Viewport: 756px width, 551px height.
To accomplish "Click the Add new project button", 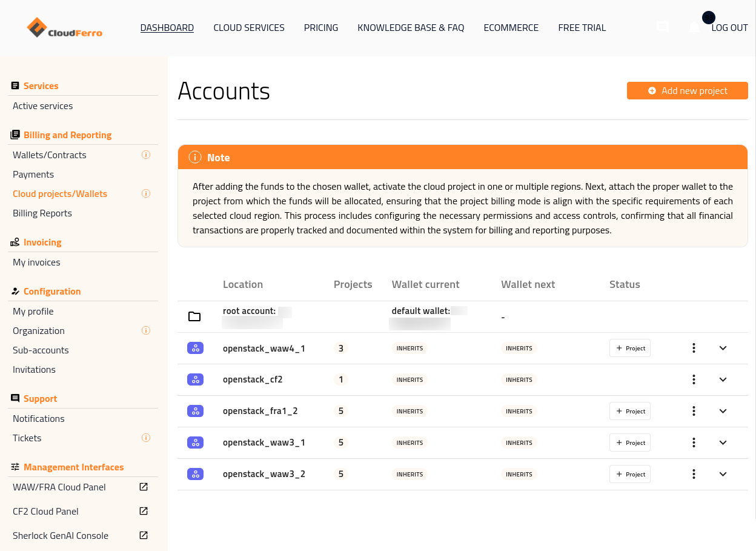I will (x=687, y=91).
